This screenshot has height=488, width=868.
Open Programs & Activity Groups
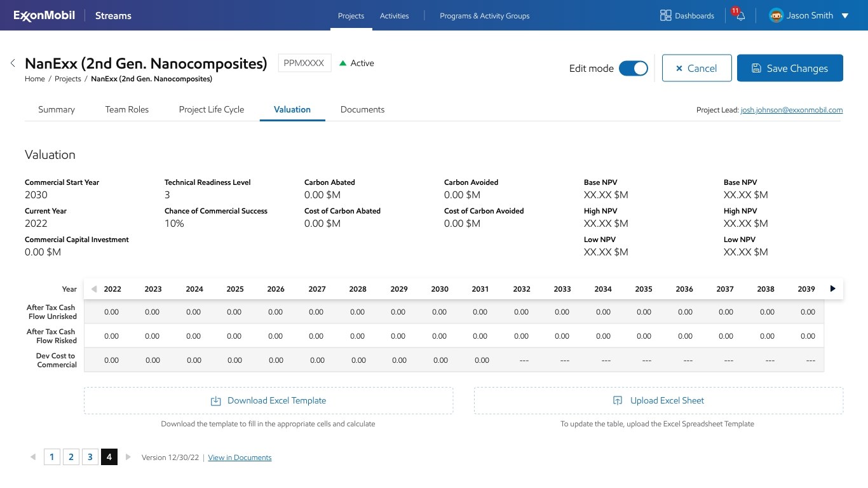pyautogui.click(x=485, y=16)
